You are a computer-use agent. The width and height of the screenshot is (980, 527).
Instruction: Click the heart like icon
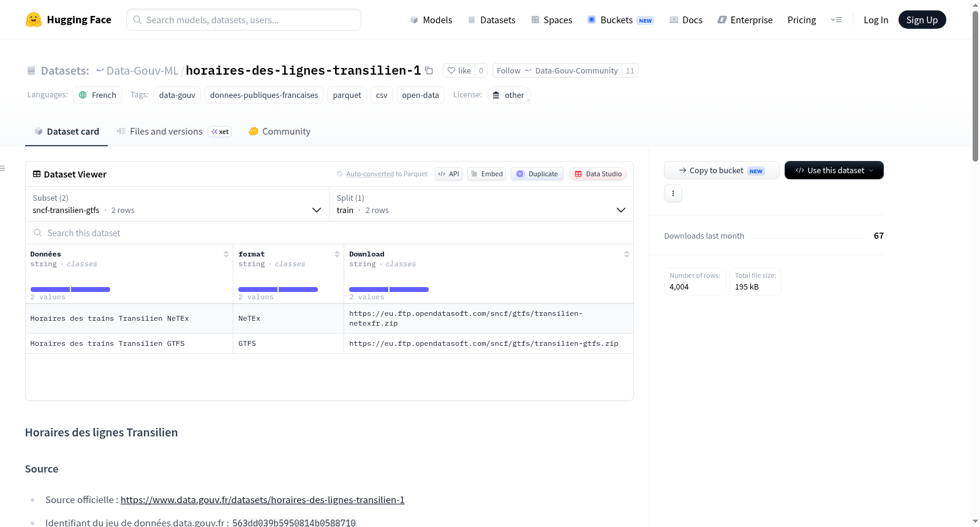pos(451,70)
